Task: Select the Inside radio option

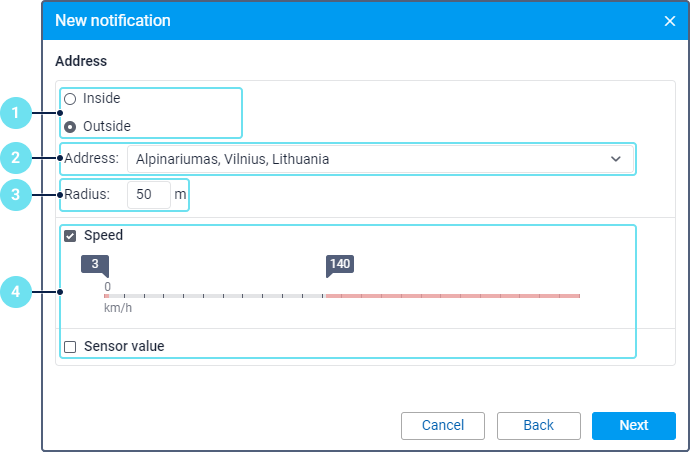Action: [x=70, y=99]
